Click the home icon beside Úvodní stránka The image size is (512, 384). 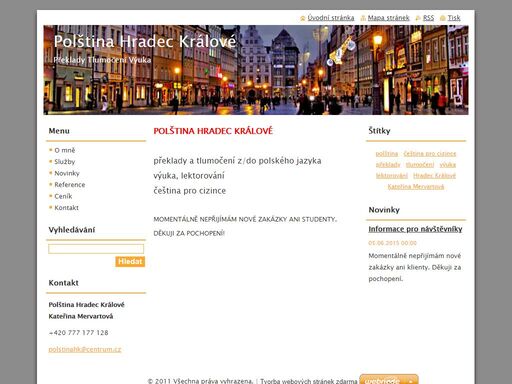coord(303,18)
